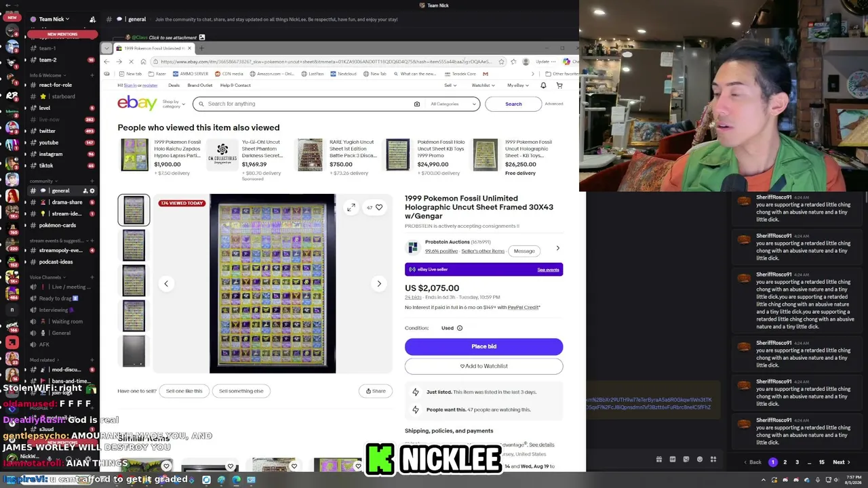Viewport: 868px width, 488px height.
Task: Create invite for general channel
Action: pyautogui.click(x=85, y=191)
